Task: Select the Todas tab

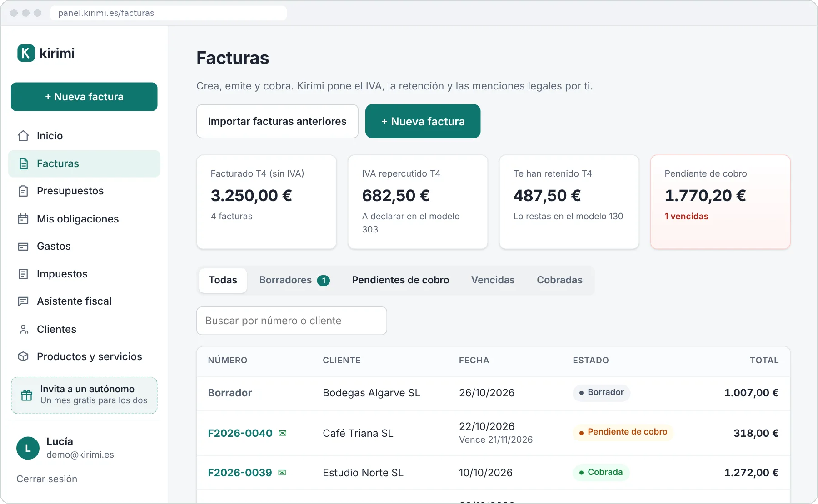Action: [223, 280]
